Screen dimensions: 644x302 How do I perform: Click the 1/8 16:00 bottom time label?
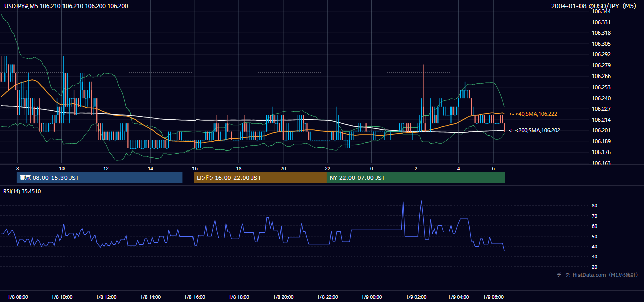pos(195,297)
